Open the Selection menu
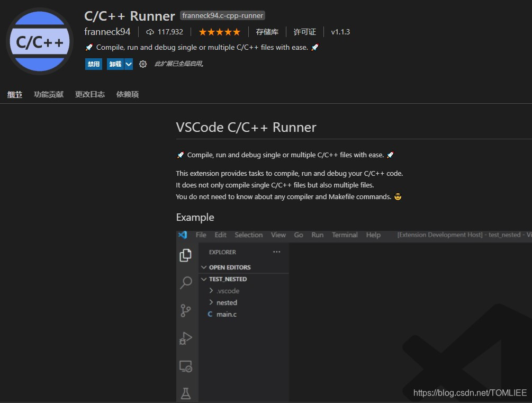 [249, 235]
